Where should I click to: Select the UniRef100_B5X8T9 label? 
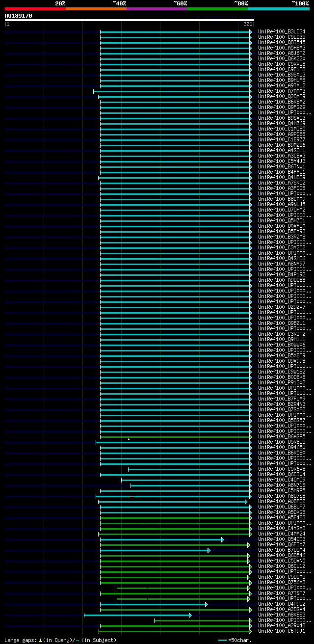pyautogui.click(x=282, y=356)
